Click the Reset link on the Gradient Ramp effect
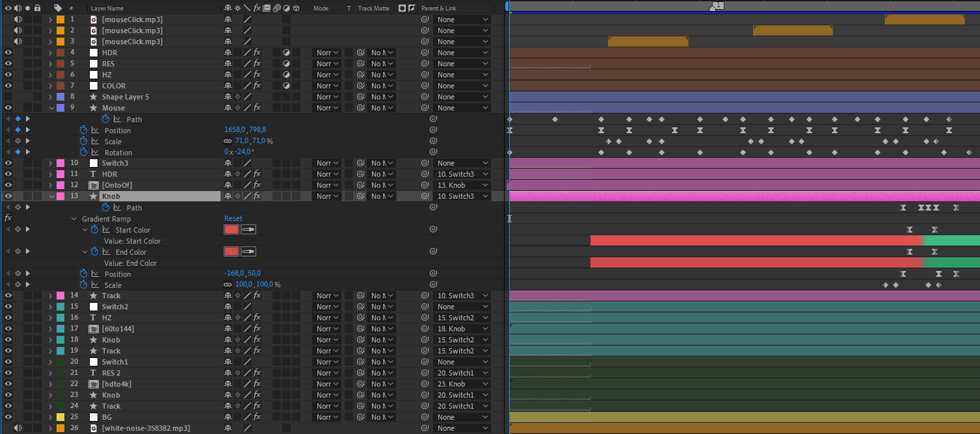The width and height of the screenshot is (980, 434). pos(233,218)
